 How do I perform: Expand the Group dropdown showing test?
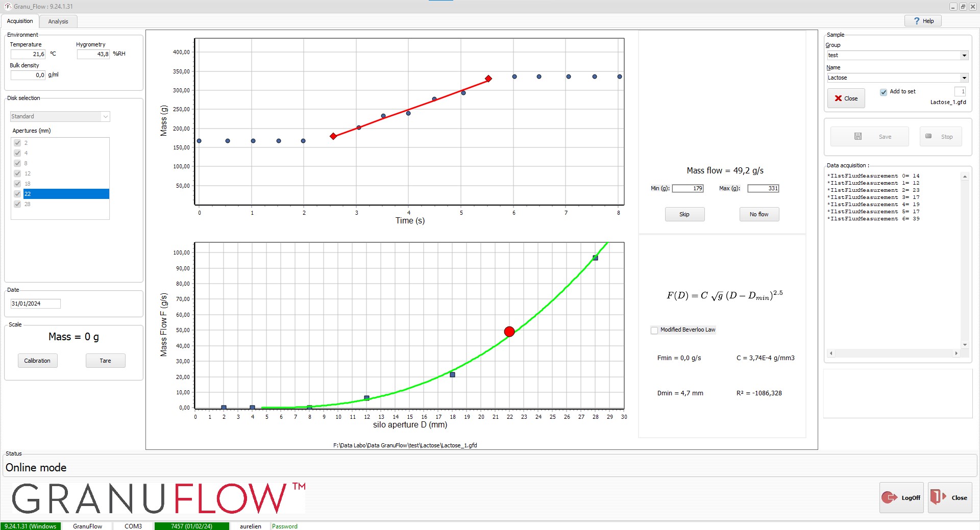pos(964,55)
